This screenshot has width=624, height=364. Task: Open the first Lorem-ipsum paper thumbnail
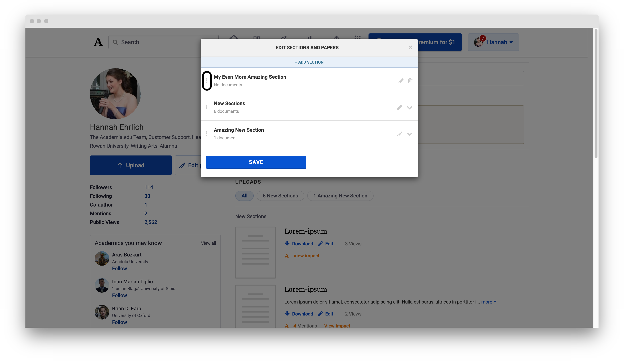point(255,252)
